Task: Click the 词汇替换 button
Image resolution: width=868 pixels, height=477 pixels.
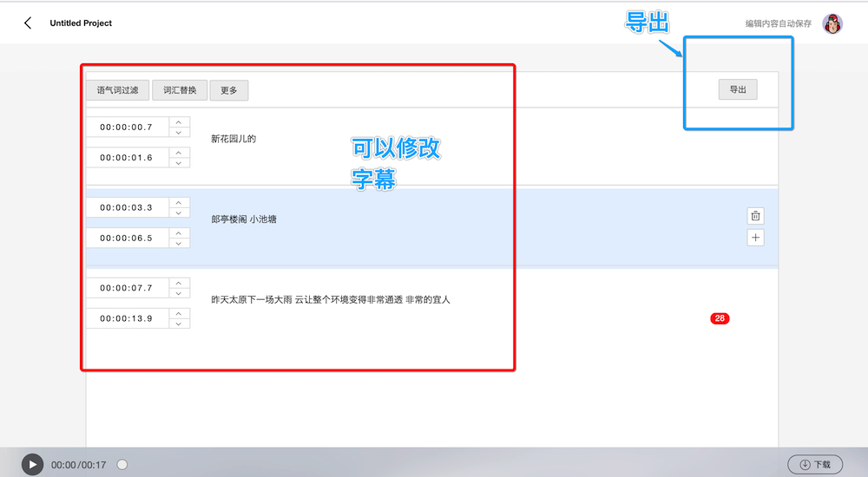Action: pyautogui.click(x=180, y=90)
